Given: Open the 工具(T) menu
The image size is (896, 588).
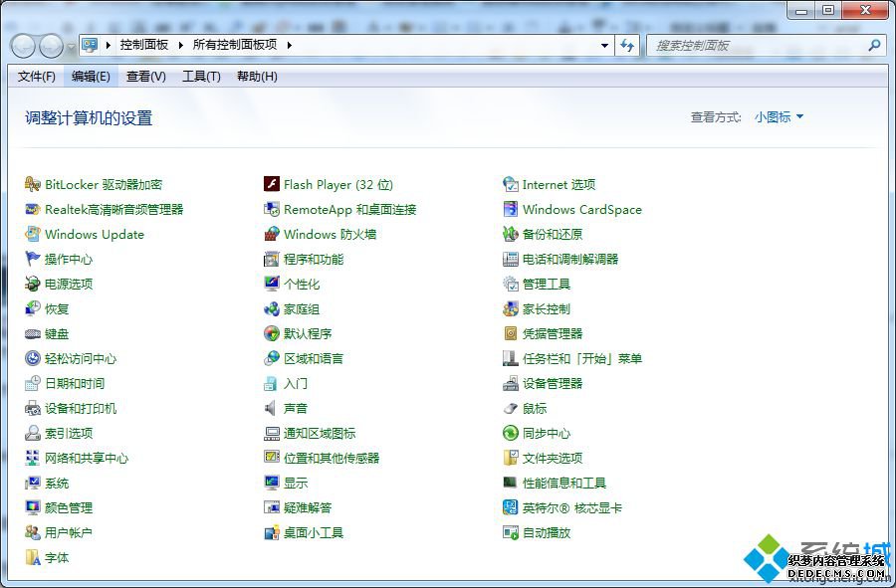Looking at the screenshot, I should tap(201, 77).
